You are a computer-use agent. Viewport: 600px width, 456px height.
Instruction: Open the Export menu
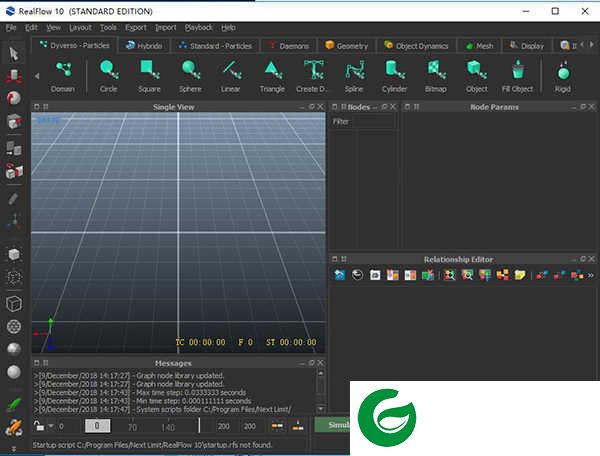click(136, 28)
